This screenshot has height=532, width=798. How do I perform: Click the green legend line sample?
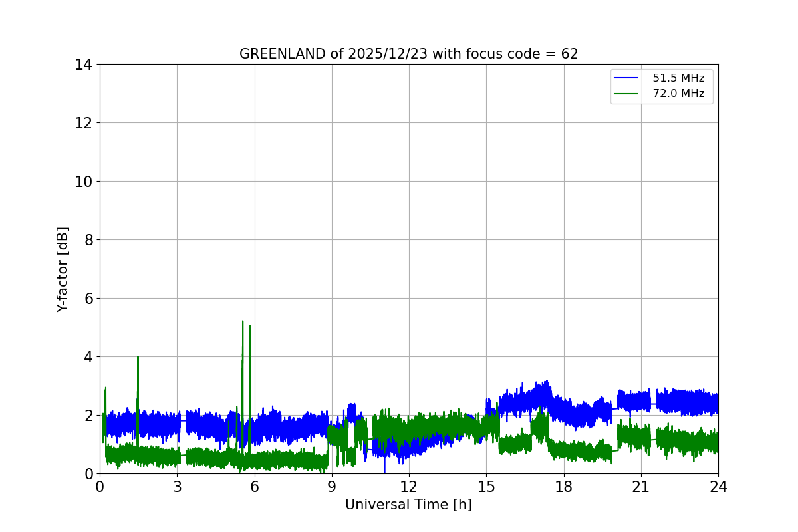click(626, 94)
